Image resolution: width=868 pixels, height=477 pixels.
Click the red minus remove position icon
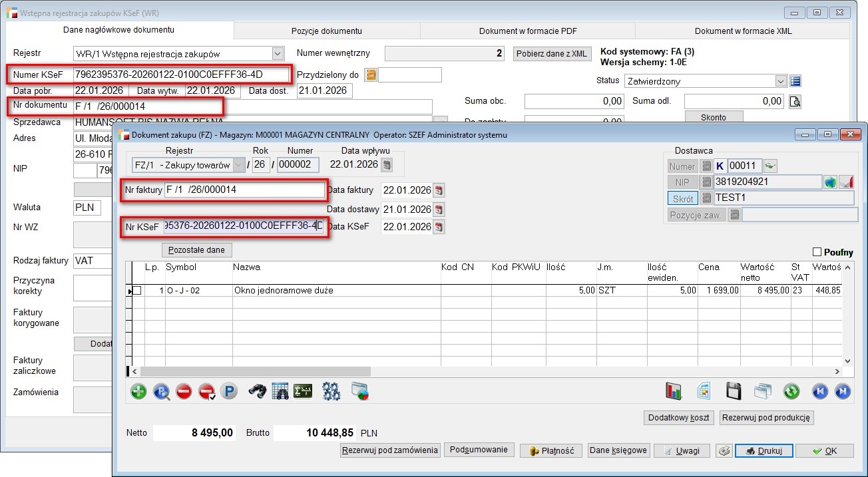184,391
